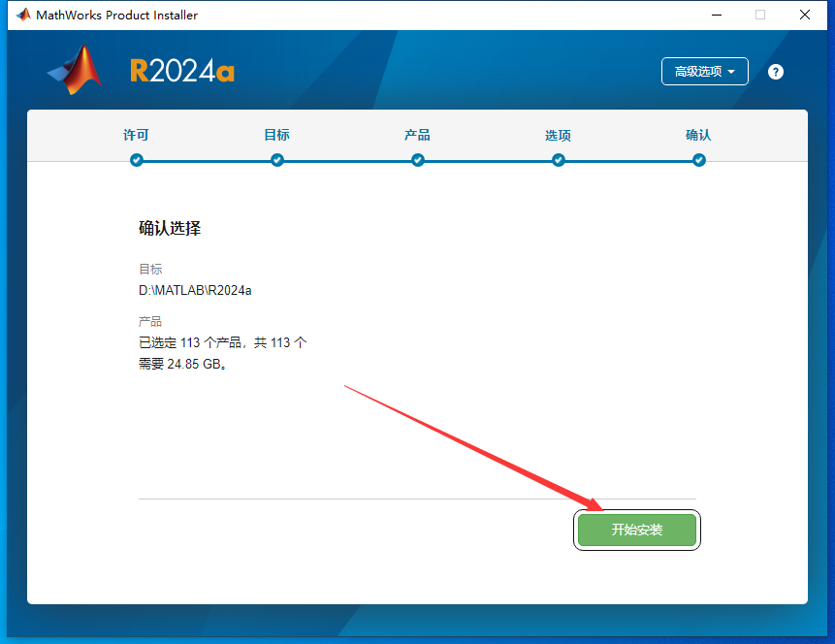Viewport: 835px width, 644px height.
Task: Click the checkmark under 确认 step
Action: 698,160
